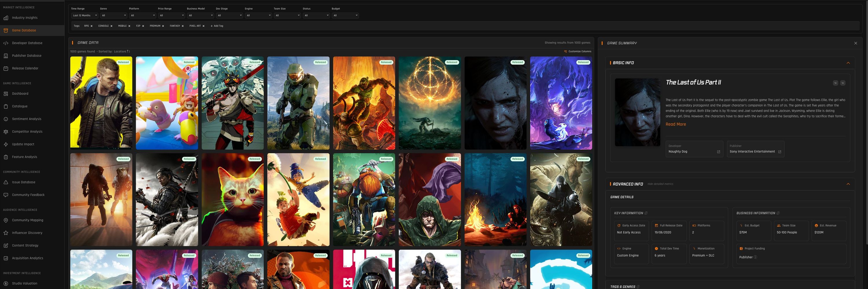Open the Dev Stage dropdown
Viewport: 868px width, 289px height.
coord(229,16)
